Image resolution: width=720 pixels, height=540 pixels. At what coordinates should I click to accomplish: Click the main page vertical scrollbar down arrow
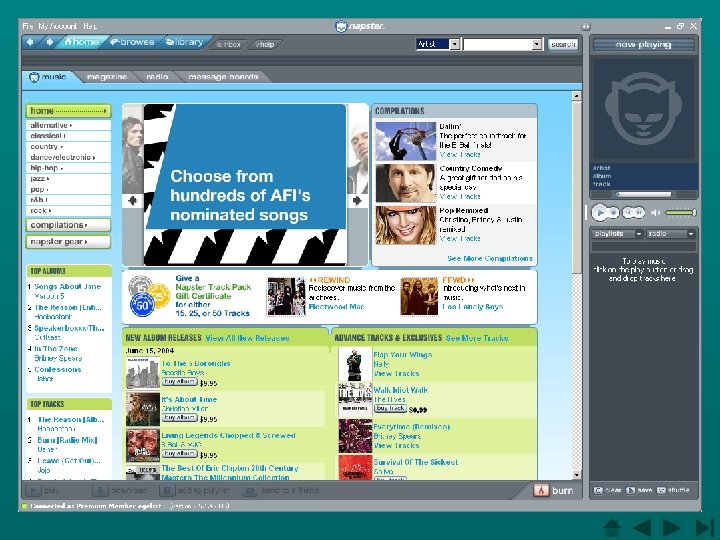(x=576, y=475)
